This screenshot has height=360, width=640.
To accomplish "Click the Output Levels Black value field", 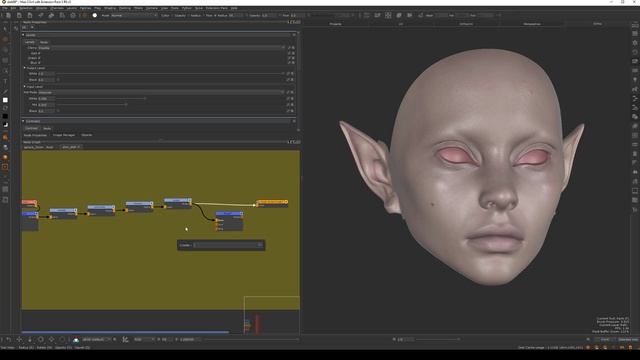I will pos(46,80).
